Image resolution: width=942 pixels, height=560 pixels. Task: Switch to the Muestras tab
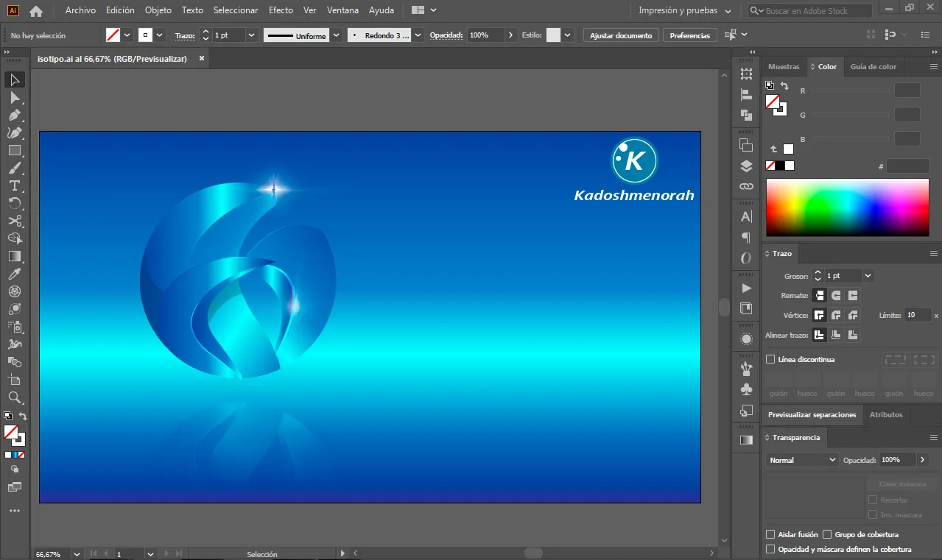[x=784, y=66]
